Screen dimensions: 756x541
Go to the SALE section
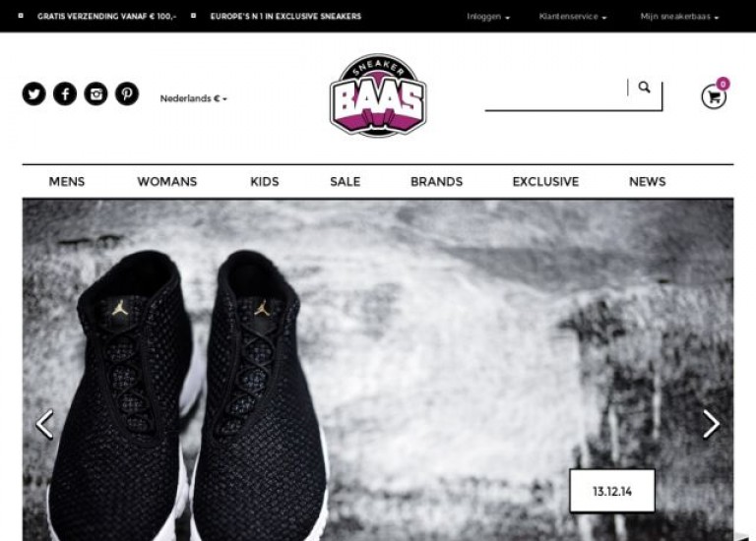(346, 182)
